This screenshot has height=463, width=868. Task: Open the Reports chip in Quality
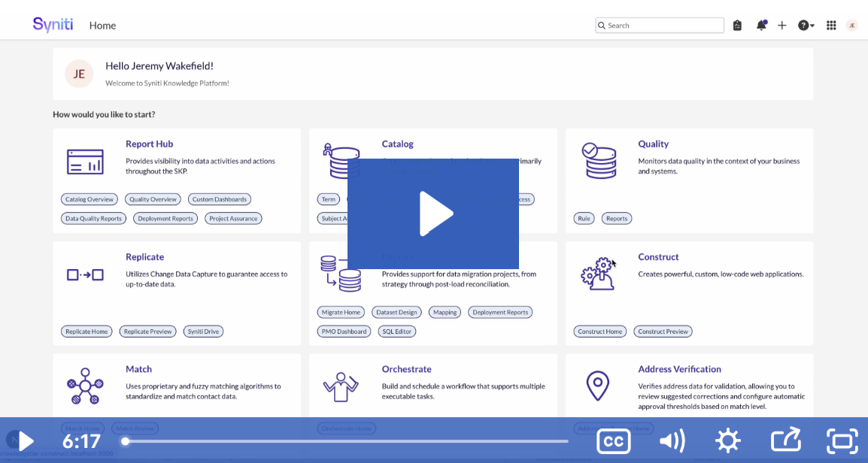click(617, 219)
